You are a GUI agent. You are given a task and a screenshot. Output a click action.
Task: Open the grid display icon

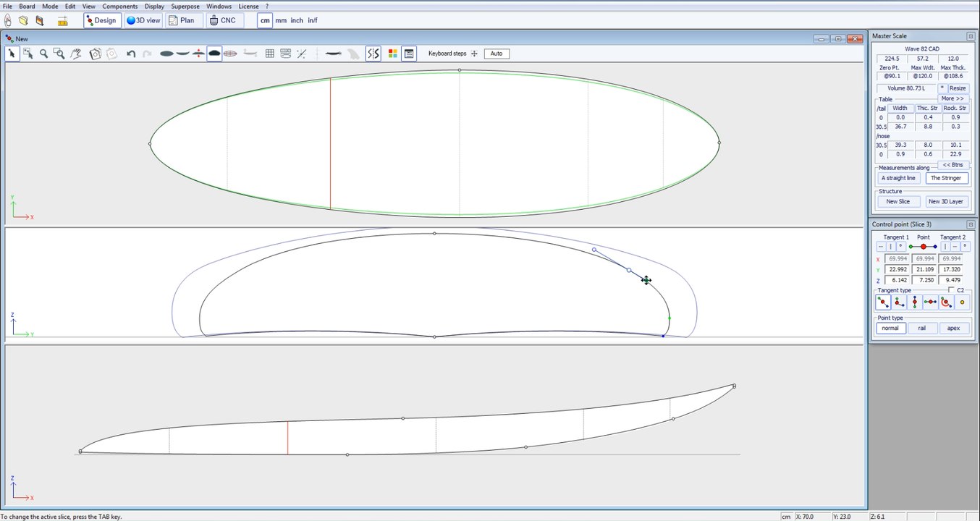[269, 54]
